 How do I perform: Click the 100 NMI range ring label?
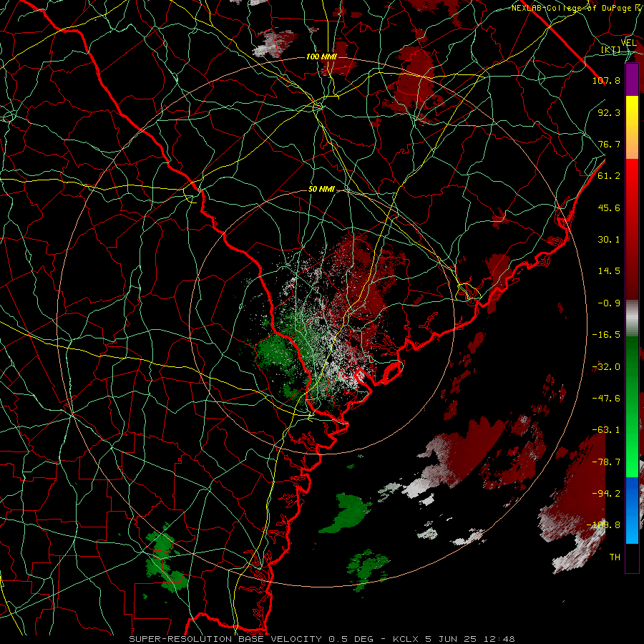321,57
